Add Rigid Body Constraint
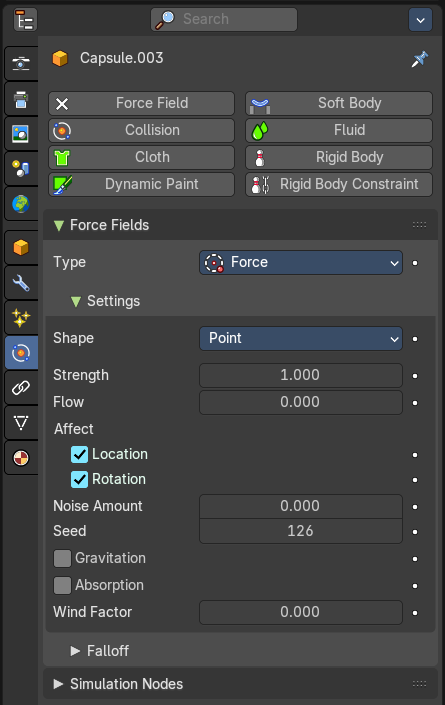445x705 pixels. [339, 184]
